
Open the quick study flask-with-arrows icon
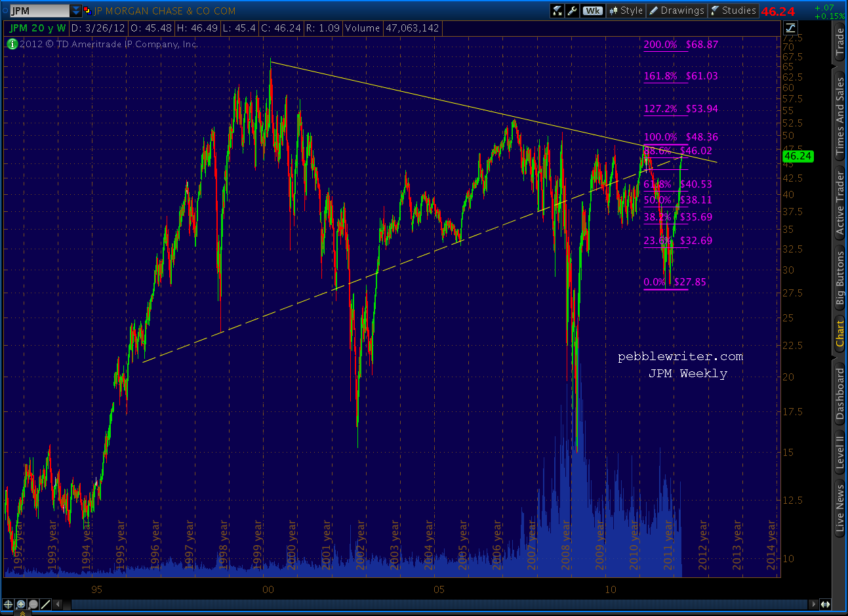coord(557,10)
